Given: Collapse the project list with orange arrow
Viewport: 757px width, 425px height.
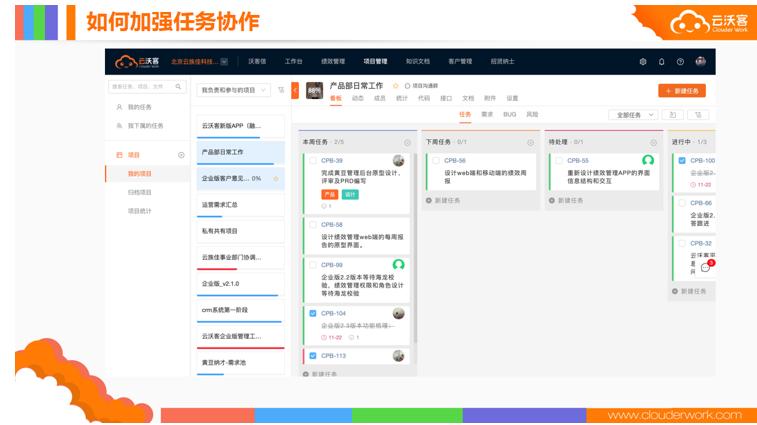Looking at the screenshot, I should point(295,90).
